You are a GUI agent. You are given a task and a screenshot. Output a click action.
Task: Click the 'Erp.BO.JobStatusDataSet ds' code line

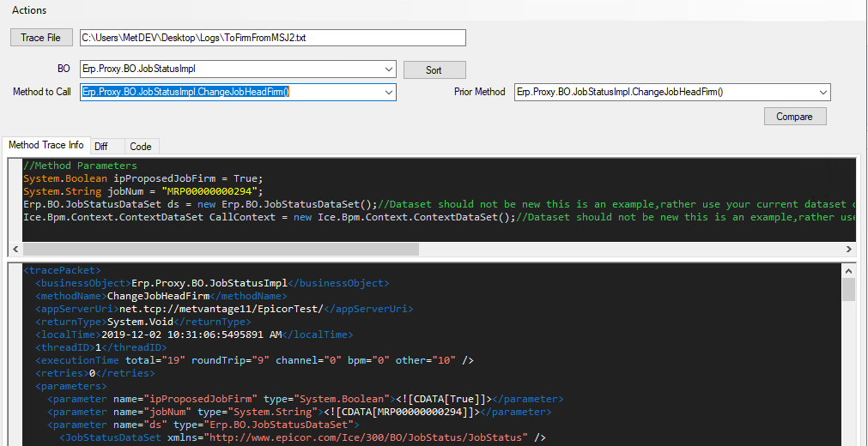(x=440, y=204)
